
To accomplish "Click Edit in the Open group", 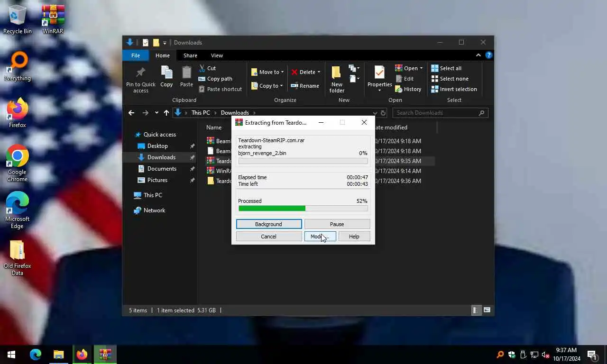I will 404,79.
